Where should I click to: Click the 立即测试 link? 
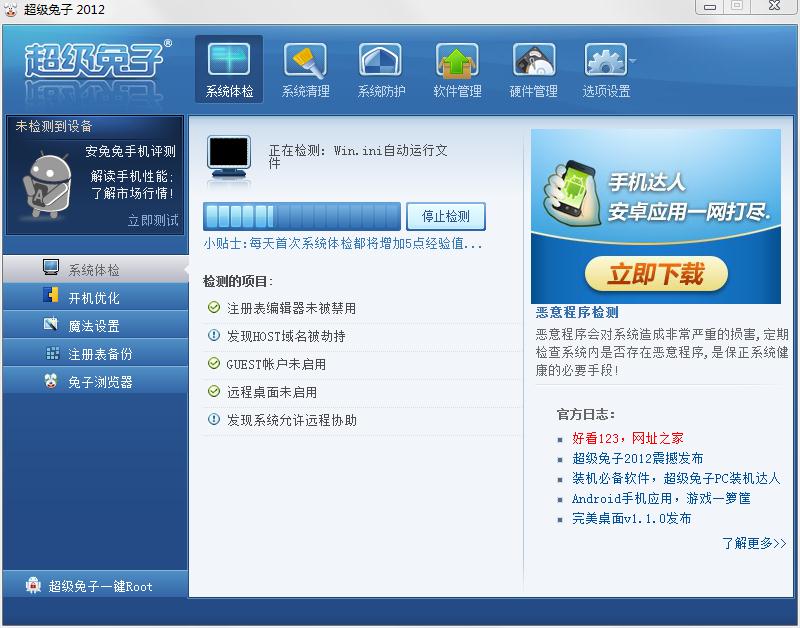(x=153, y=220)
